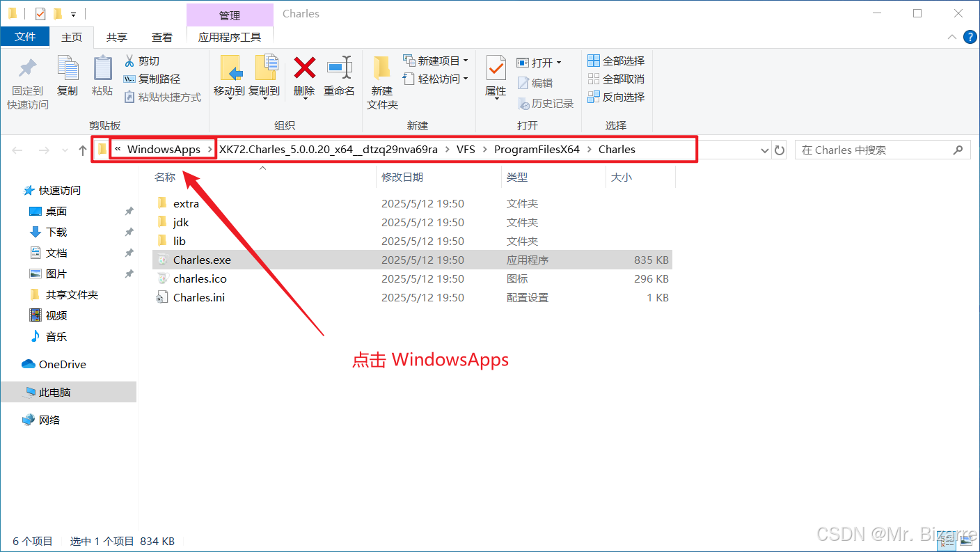
Task: Click Invert selection (反向选择)
Action: click(616, 97)
